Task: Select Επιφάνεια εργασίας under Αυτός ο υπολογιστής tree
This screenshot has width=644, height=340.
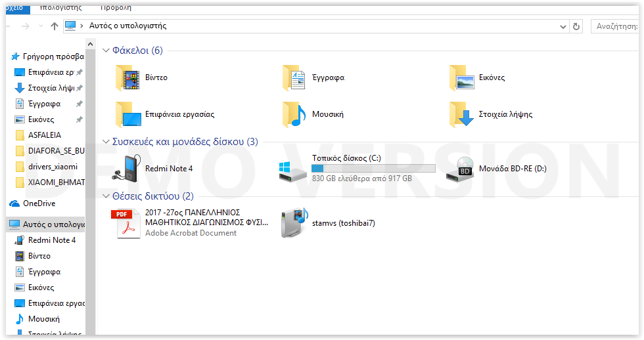Action: (50, 303)
